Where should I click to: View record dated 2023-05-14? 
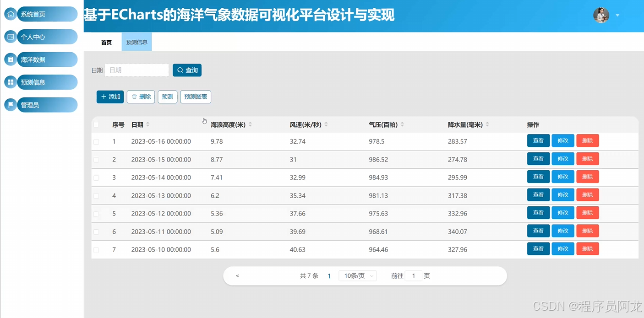pos(538,177)
